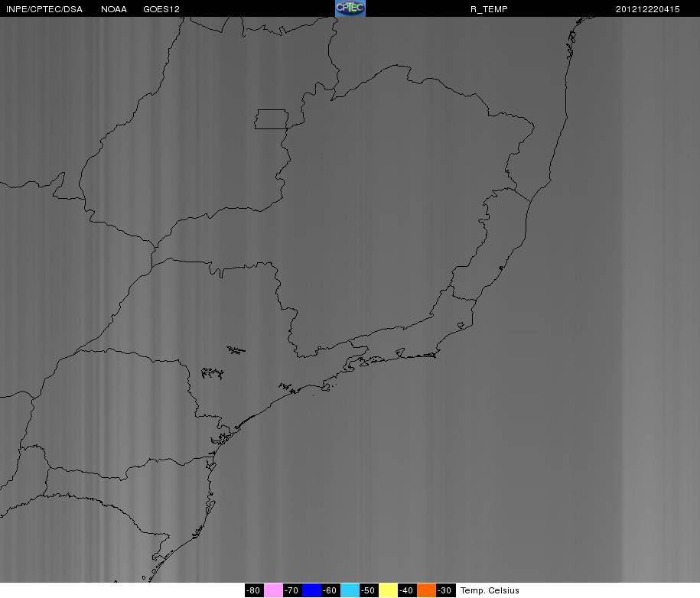Select the pink -80 color swatch
Viewport: 700px width, 598px height.
click(273, 590)
